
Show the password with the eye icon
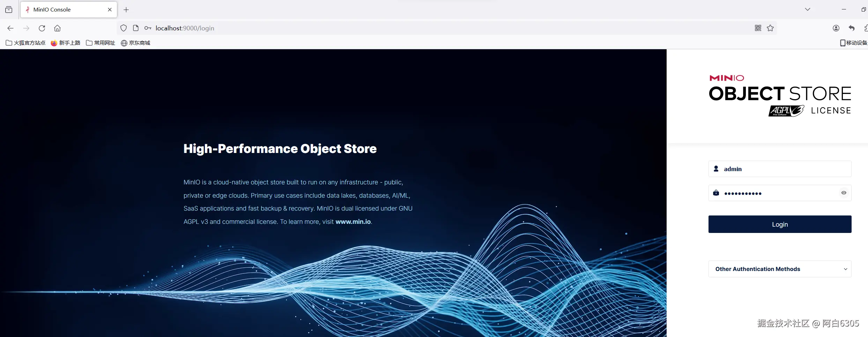click(x=844, y=193)
